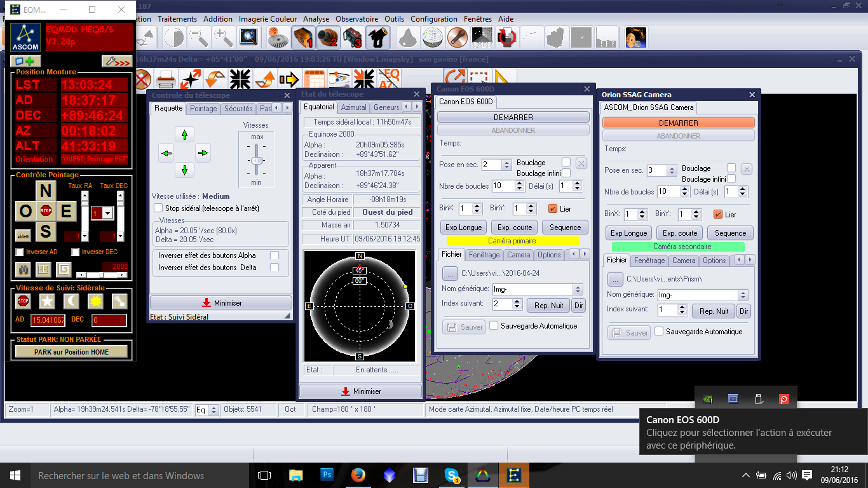Untick Lier checkbox in Canon EOS panel
This screenshot has width=868, height=488.
coord(552,208)
